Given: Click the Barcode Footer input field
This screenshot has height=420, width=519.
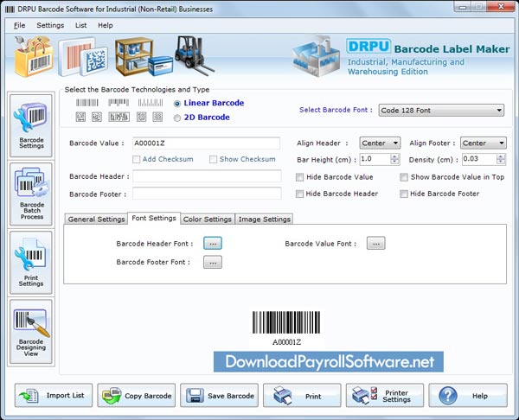Looking at the screenshot, I should [207, 194].
